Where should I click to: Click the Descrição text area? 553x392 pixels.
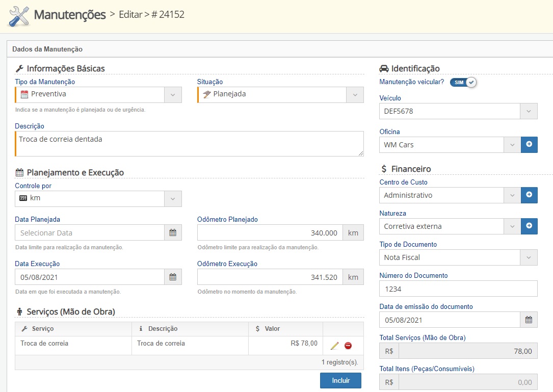[189, 144]
